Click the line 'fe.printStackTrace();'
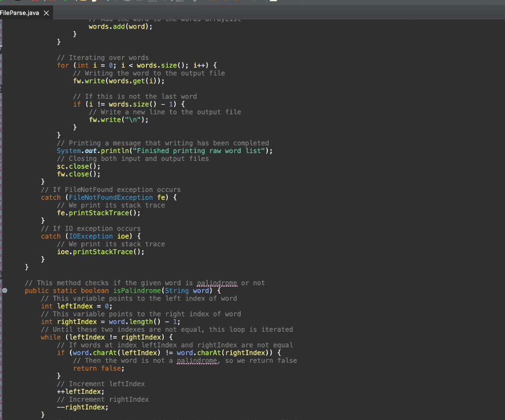This screenshot has height=420, width=505. (x=99, y=213)
